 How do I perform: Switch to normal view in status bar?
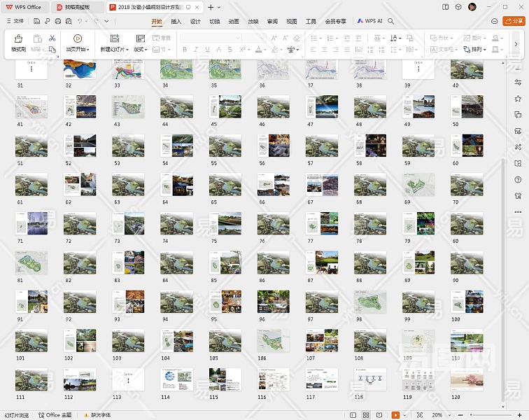coord(351,415)
